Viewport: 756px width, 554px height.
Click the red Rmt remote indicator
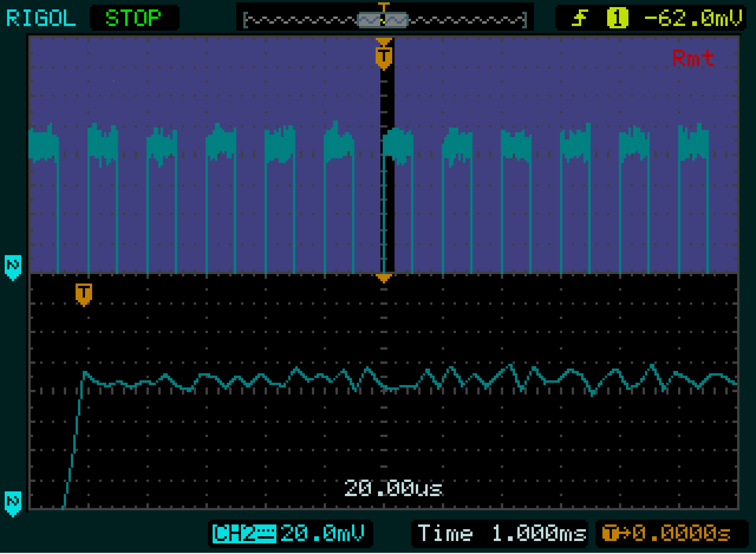[693, 58]
